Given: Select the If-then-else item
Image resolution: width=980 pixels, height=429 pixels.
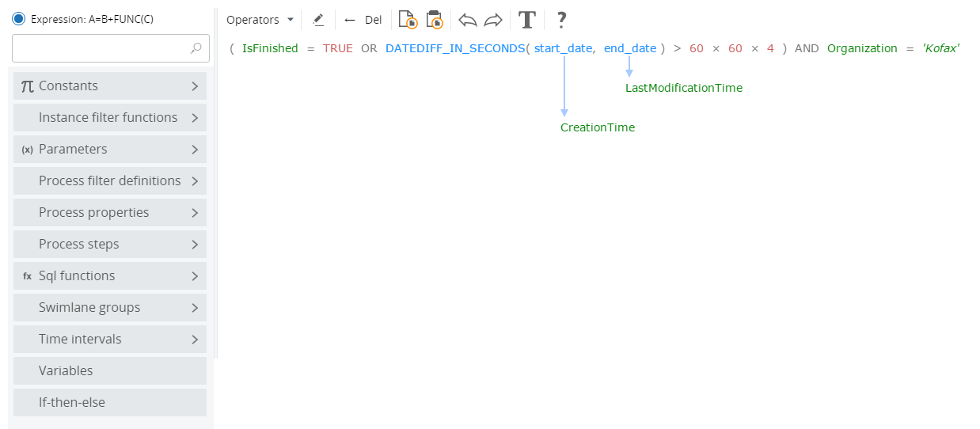Looking at the screenshot, I should click(x=110, y=402).
